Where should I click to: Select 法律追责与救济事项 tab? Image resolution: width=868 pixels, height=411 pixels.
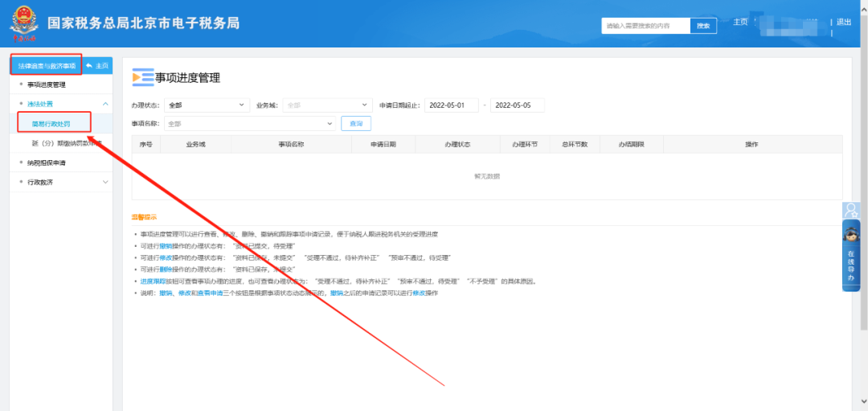[47, 65]
